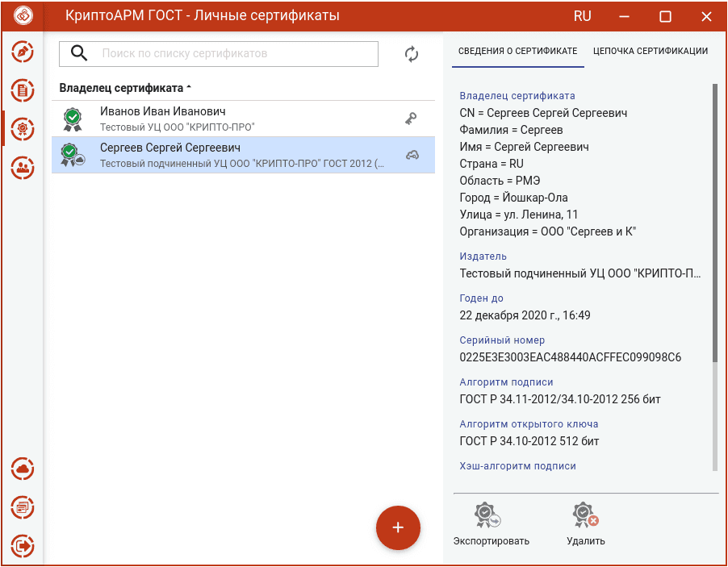Image resolution: width=728 pixels, height=567 pixels.
Task: Click the Страна = RU line
Action: (492, 164)
